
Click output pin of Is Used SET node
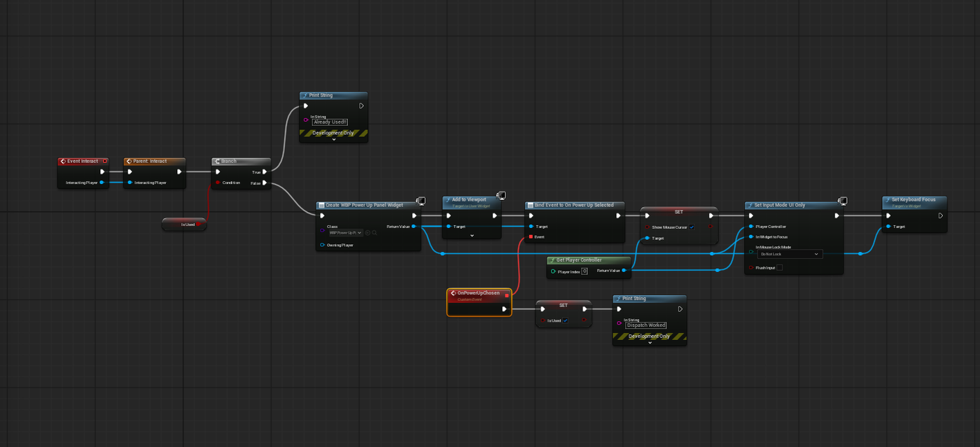click(x=584, y=320)
